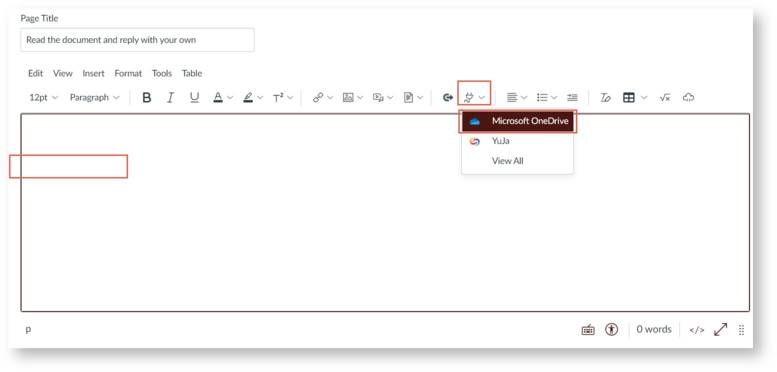Click the clear formatting icon
This screenshot has height=372, width=777.
point(605,98)
